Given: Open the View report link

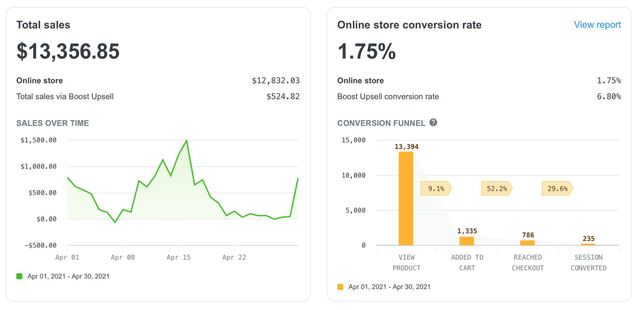Looking at the screenshot, I should pyautogui.click(x=597, y=25).
